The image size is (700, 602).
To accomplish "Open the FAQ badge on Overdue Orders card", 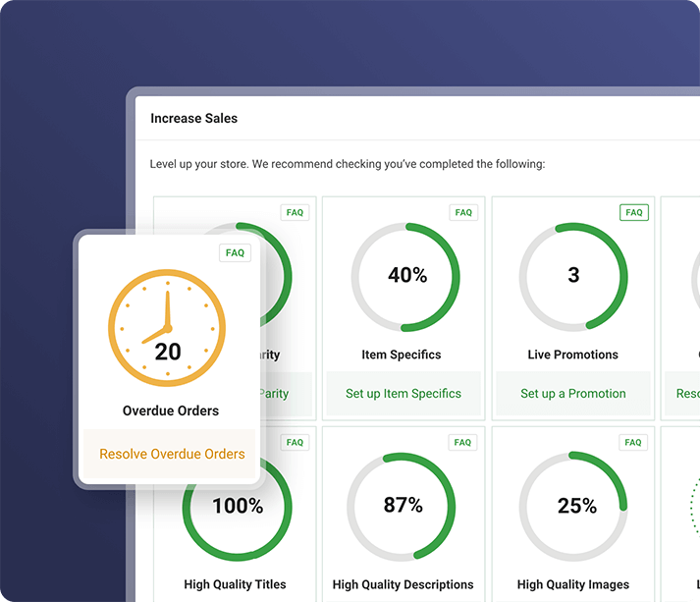I will tap(235, 253).
